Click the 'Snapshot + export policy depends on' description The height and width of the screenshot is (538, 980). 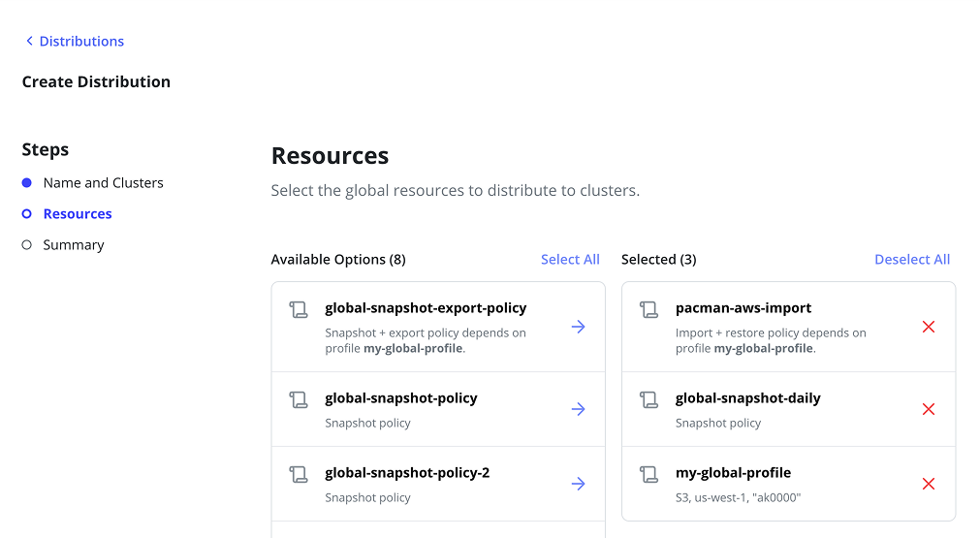point(426,333)
